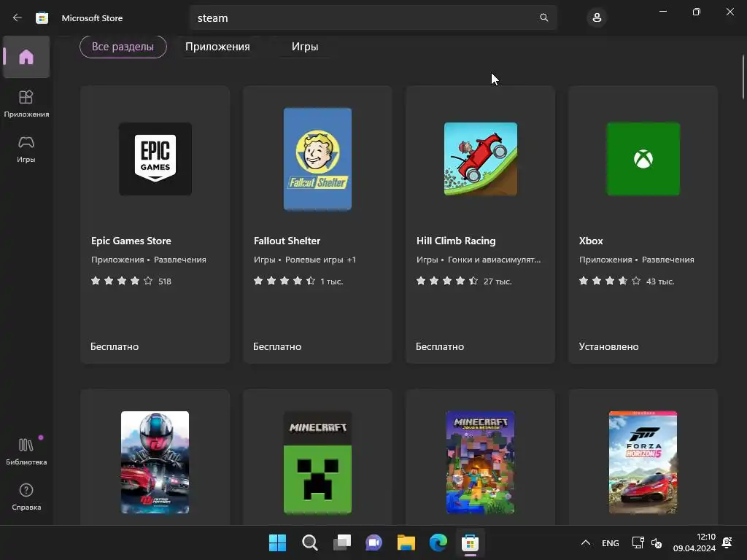Screen dimensions: 747x560
Task: Open the Chat taskbar icon
Action: [x=373, y=542]
